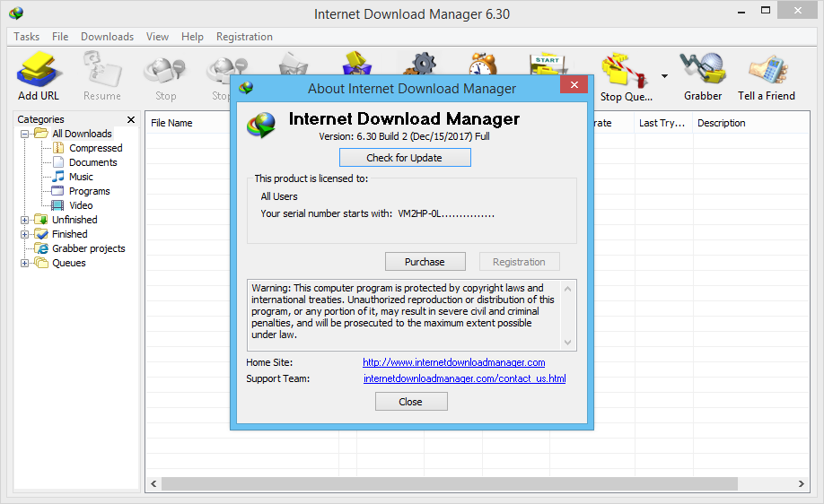The height and width of the screenshot is (504, 824).
Task: Click the Music category note icon
Action: pyautogui.click(x=57, y=177)
